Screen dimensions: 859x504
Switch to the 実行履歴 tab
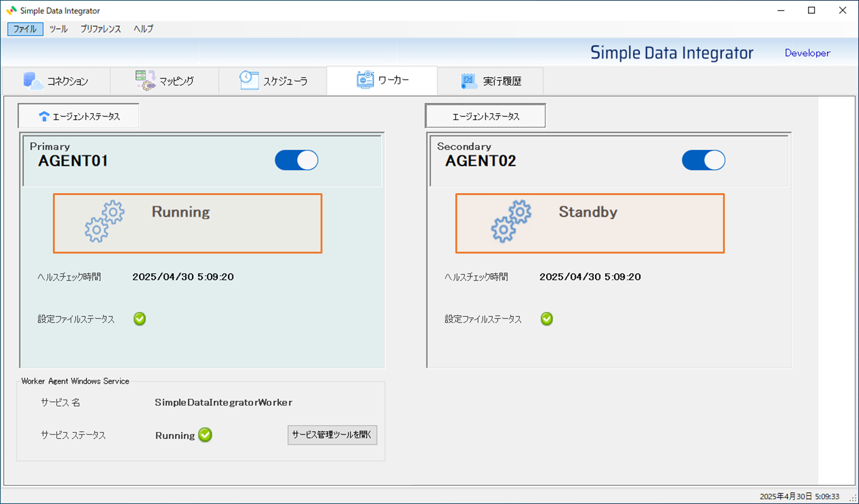[490, 81]
